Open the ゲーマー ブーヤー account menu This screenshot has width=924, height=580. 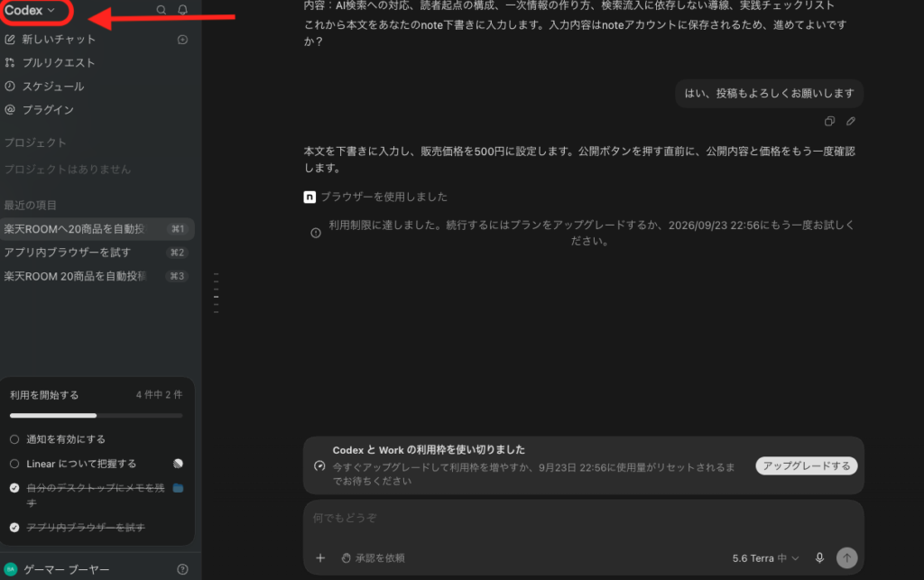click(66, 569)
